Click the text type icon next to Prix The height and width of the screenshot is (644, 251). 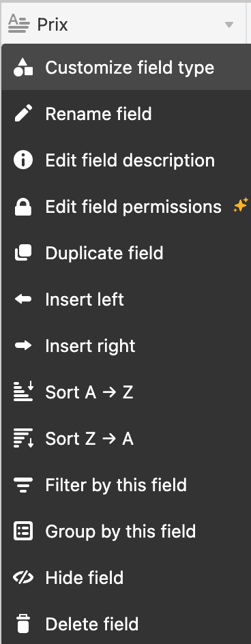coord(19,24)
